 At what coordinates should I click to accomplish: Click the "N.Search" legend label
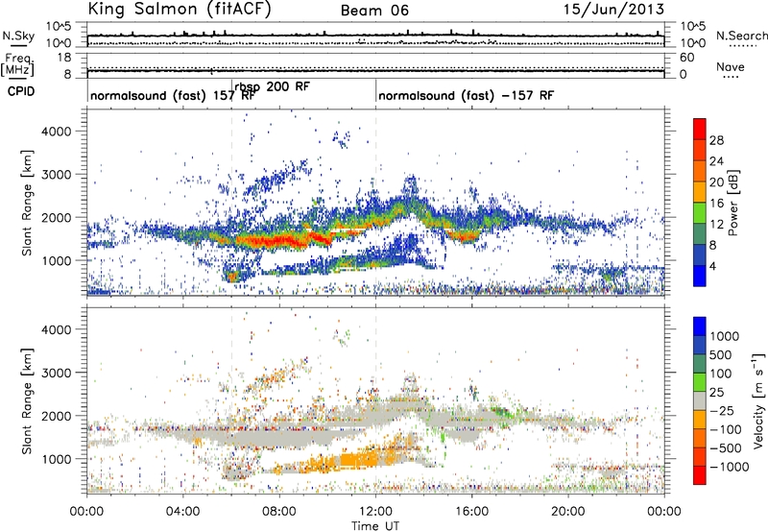(741, 36)
